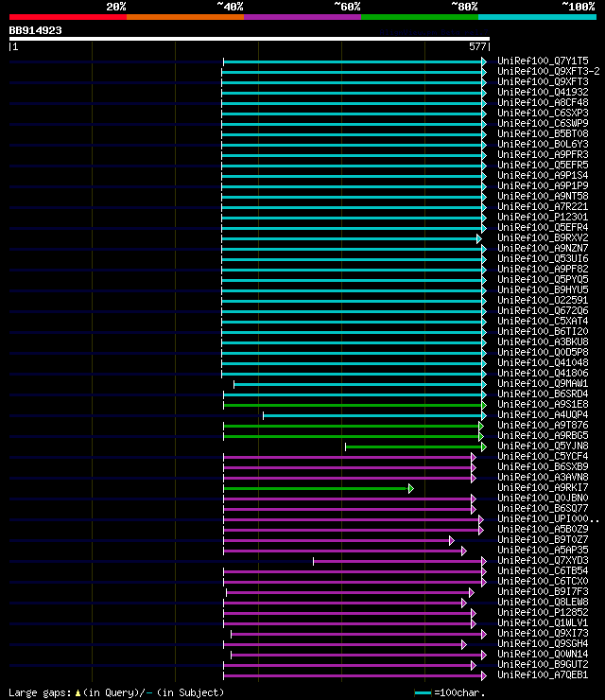The height and width of the screenshot is (700, 605).
Task: Open the UniRef100_P12852 hit label
Action: coord(543,612)
